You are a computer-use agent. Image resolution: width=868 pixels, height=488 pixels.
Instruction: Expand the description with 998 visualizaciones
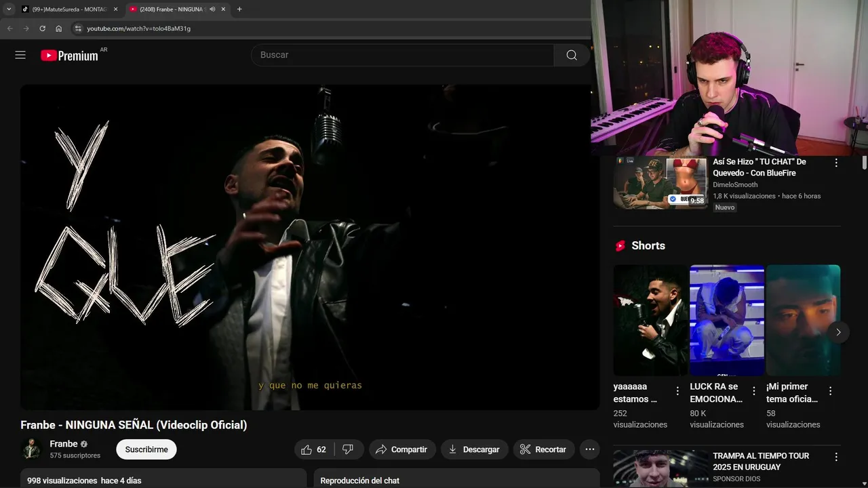(x=163, y=479)
